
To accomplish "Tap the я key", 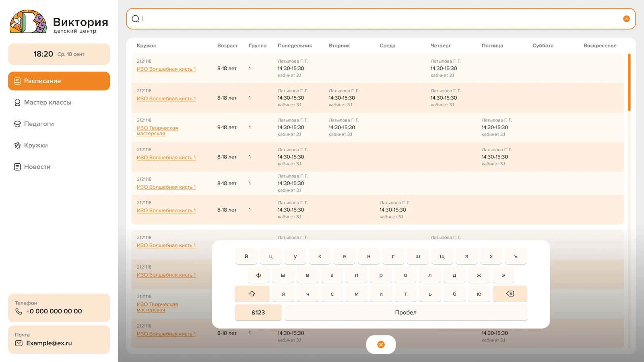I will point(283,294).
